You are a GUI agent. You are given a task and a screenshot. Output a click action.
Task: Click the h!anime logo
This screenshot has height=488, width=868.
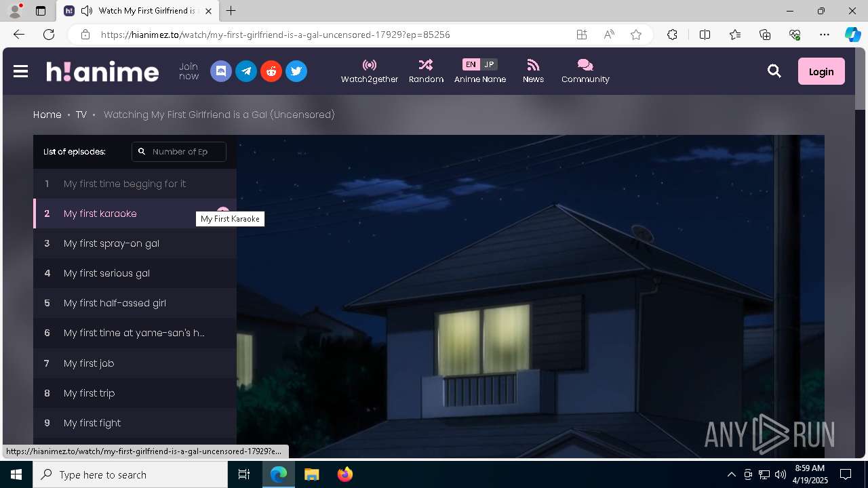(102, 71)
